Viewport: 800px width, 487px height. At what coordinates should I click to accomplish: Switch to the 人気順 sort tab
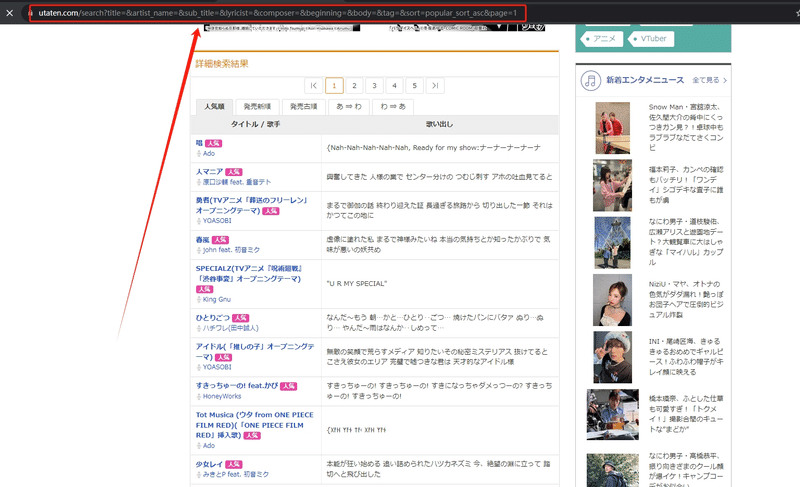214,107
